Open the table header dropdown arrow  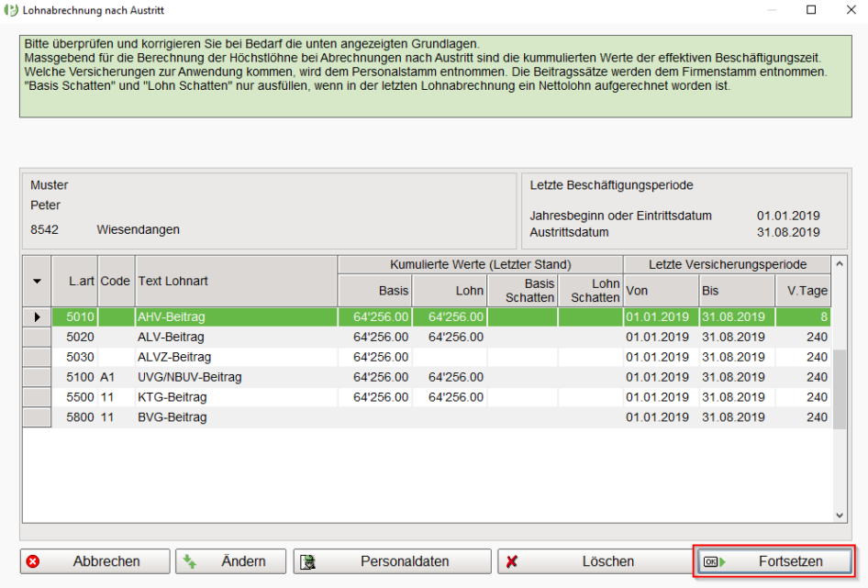point(37,282)
